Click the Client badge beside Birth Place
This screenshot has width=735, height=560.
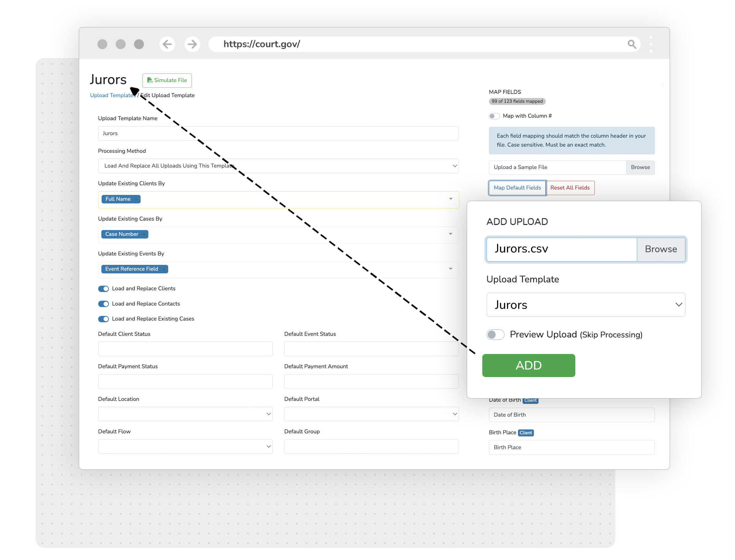525,433
